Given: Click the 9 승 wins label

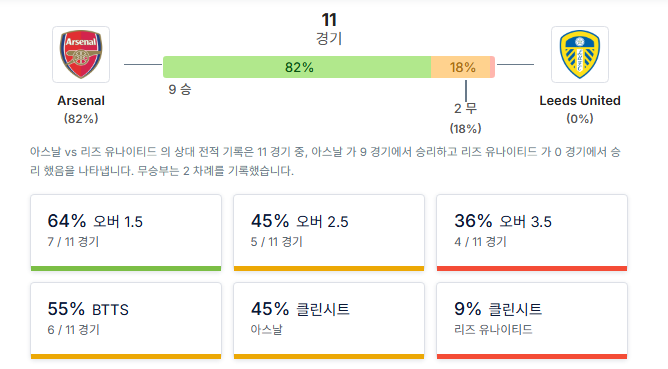Looking at the screenshot, I should point(180,89).
